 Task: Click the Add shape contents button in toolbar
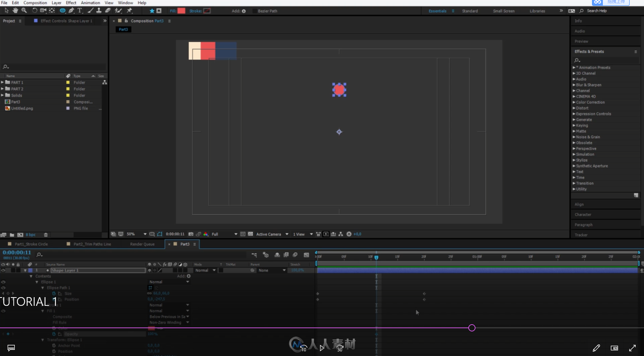click(244, 11)
